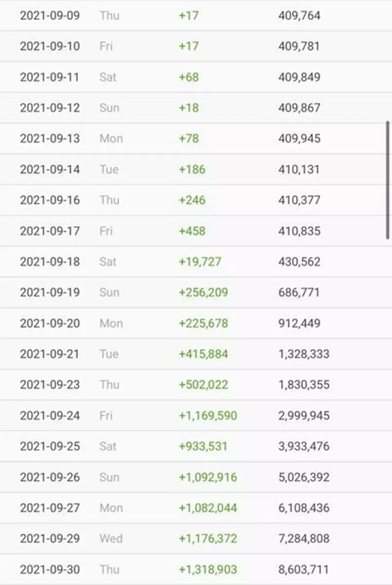Select the +458 gain value
The image size is (392, 585).
pos(192,231)
